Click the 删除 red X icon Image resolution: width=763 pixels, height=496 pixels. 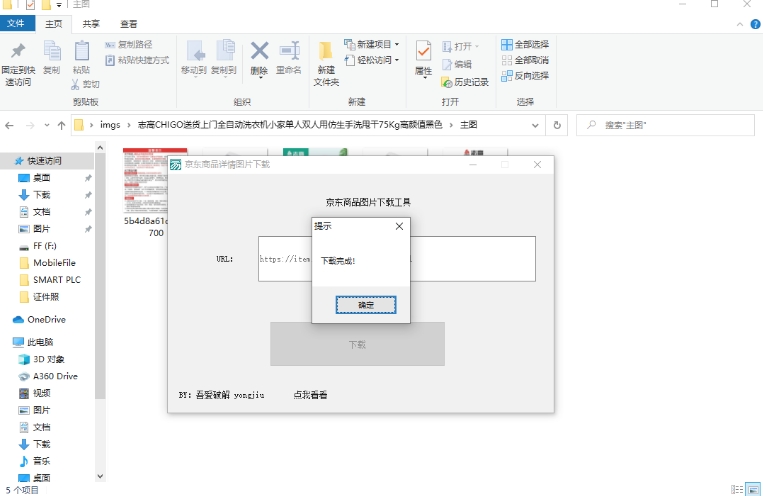[259, 51]
